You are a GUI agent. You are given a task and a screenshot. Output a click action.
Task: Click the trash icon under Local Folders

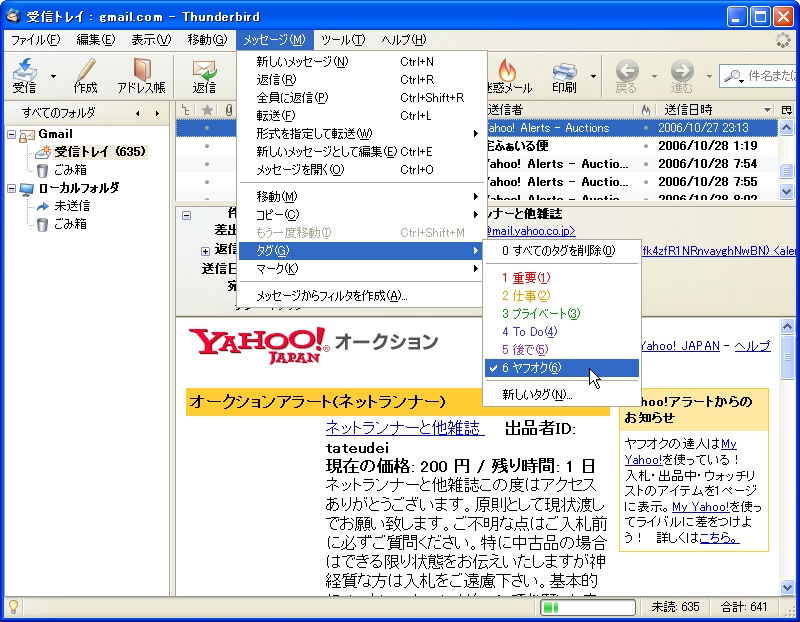click(x=43, y=225)
